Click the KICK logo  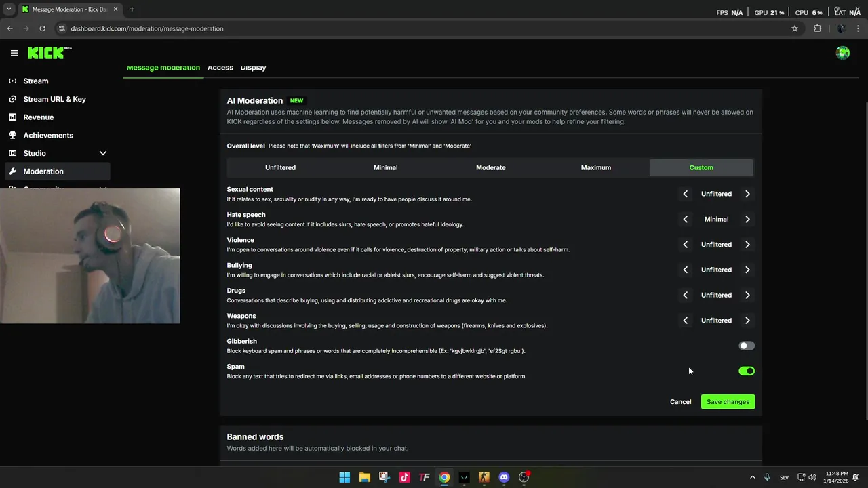[x=49, y=53]
